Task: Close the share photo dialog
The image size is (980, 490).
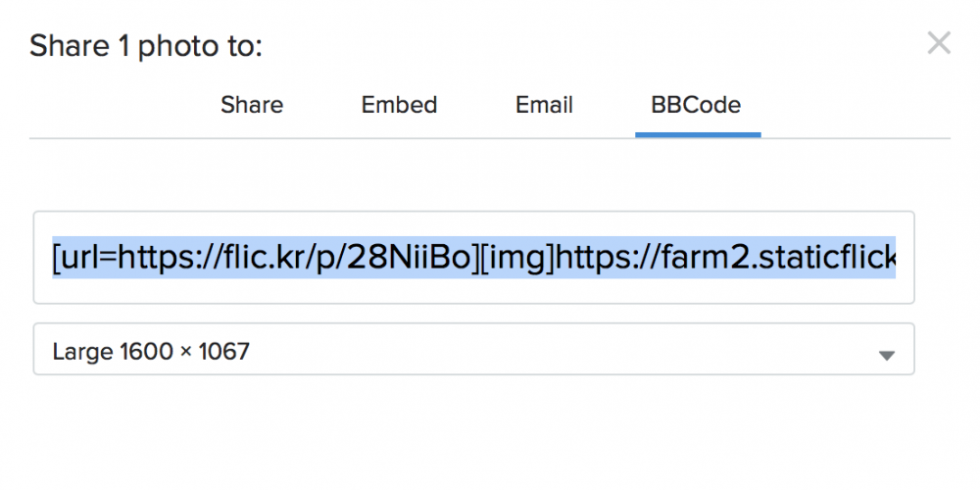Action: (939, 43)
